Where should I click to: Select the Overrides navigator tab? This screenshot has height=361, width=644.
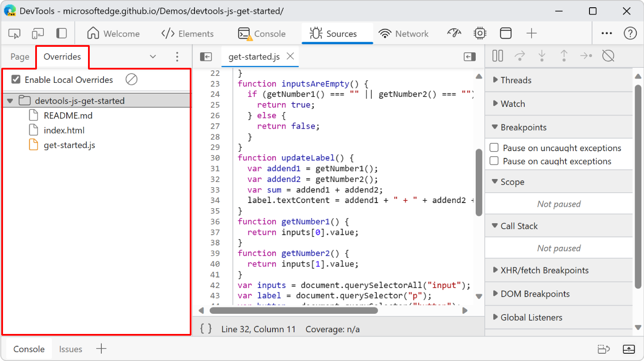(62, 57)
